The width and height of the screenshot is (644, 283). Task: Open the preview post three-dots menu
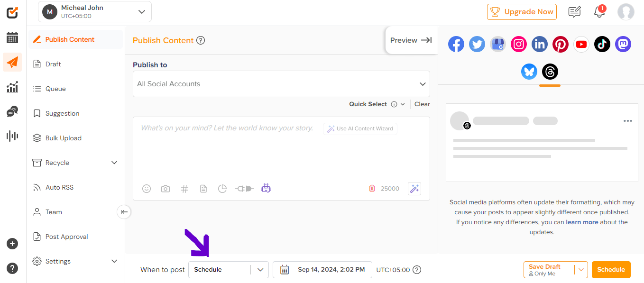click(627, 121)
